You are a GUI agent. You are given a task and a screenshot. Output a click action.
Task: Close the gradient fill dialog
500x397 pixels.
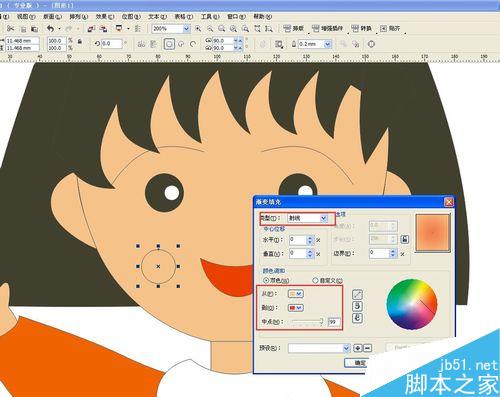449,202
